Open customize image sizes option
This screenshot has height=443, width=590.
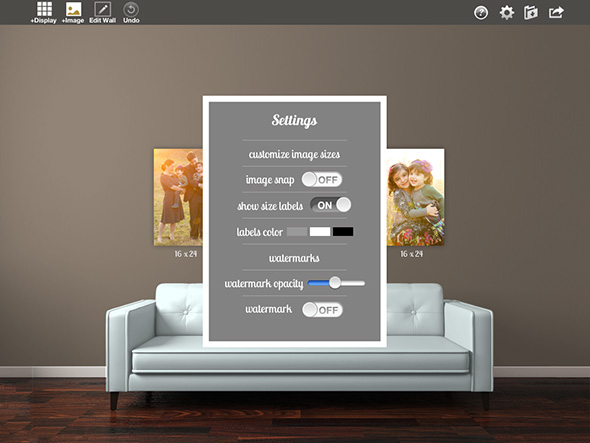294,154
